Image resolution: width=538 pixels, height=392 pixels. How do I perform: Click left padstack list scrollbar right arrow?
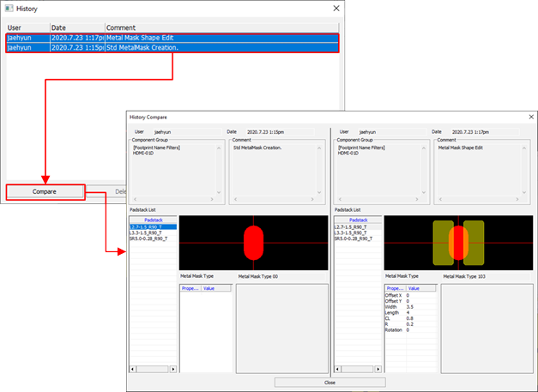(173, 369)
